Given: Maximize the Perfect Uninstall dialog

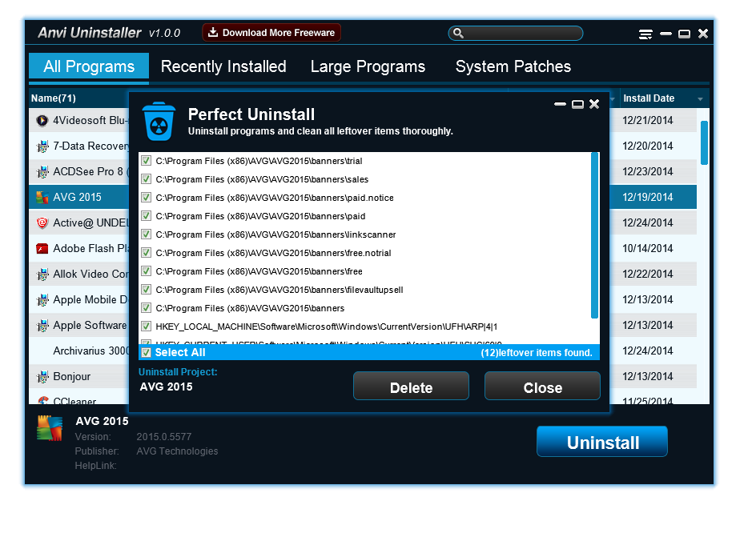Looking at the screenshot, I should pos(577,104).
